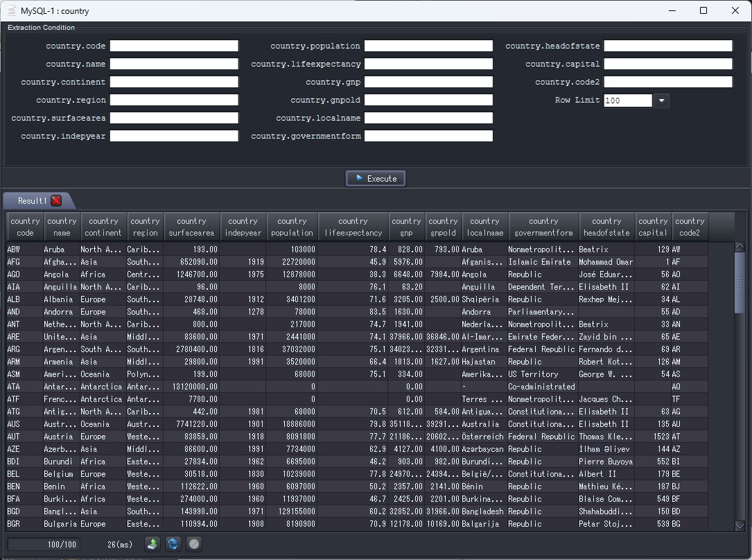Select the Albania name cell

point(62,299)
